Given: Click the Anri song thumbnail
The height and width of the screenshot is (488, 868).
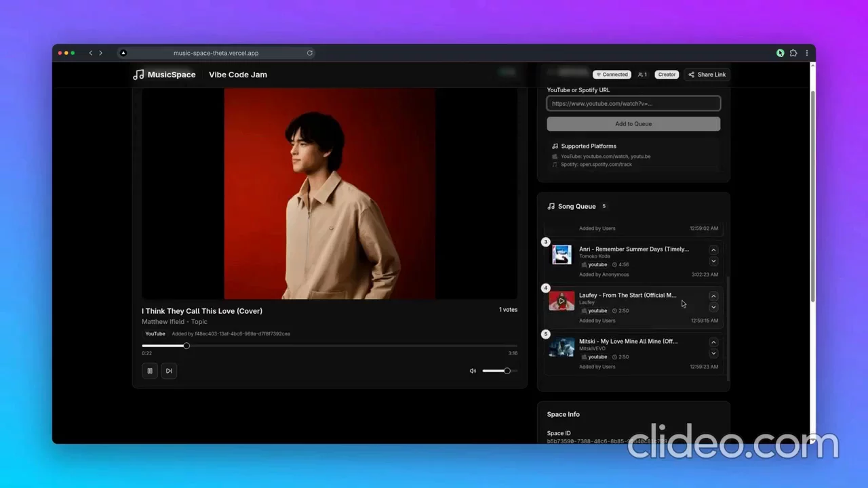Looking at the screenshot, I should click(561, 255).
